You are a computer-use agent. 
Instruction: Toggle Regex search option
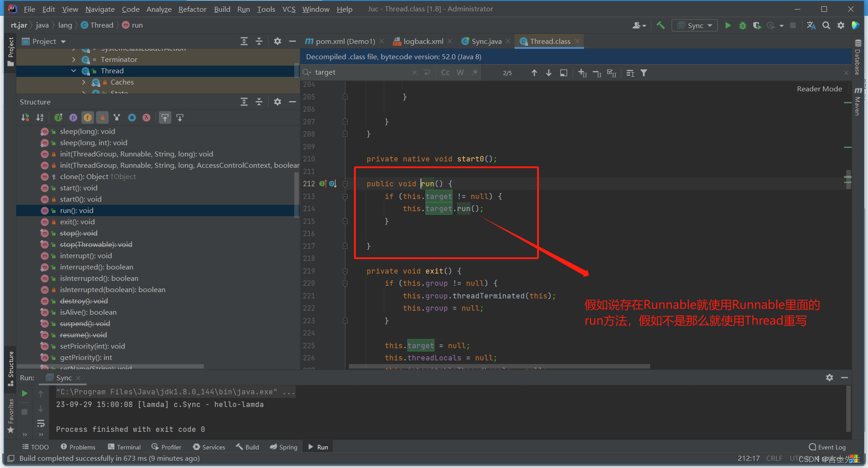[x=475, y=72]
